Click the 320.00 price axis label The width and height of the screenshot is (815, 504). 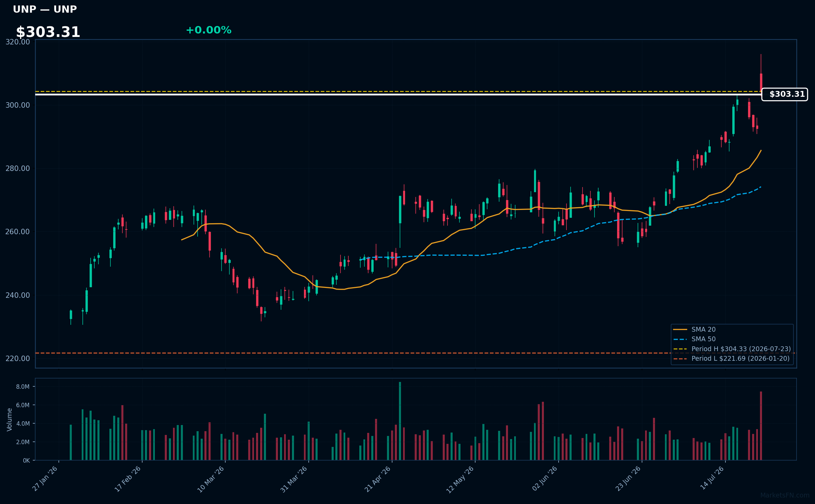tap(18, 42)
